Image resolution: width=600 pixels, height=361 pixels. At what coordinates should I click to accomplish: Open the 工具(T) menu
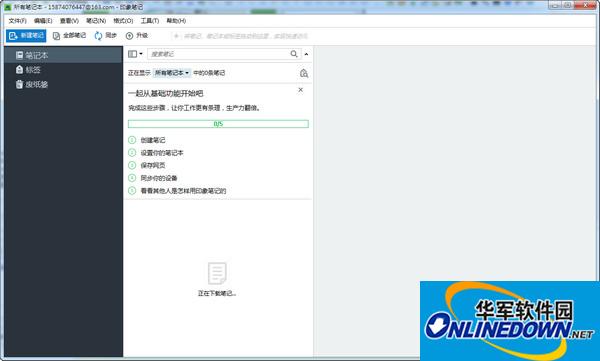point(150,21)
